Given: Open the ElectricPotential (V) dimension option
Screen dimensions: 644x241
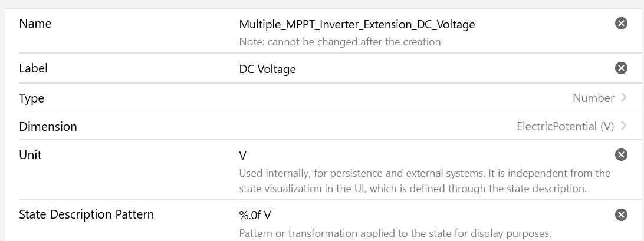Looking at the screenshot, I should 565,126.
